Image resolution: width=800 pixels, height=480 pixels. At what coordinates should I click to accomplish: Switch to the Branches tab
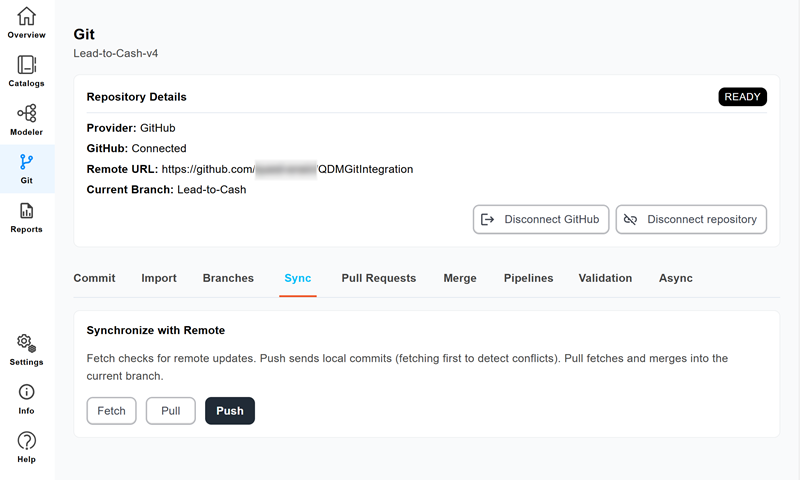[x=228, y=278]
